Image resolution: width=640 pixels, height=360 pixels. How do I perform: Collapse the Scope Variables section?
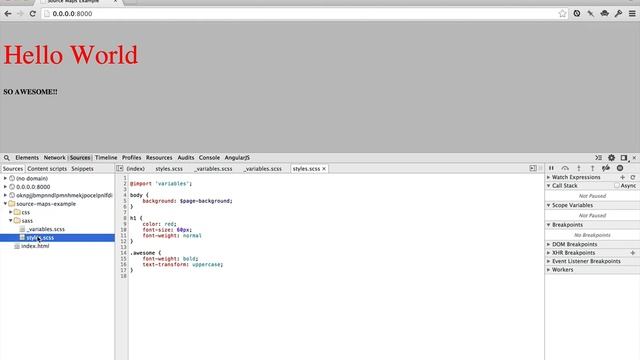pos(549,205)
